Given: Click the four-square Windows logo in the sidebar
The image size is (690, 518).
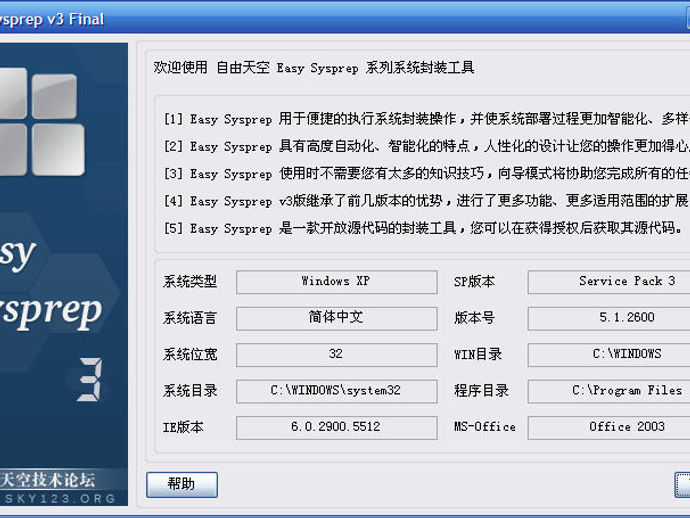Looking at the screenshot, I should click(42, 122).
